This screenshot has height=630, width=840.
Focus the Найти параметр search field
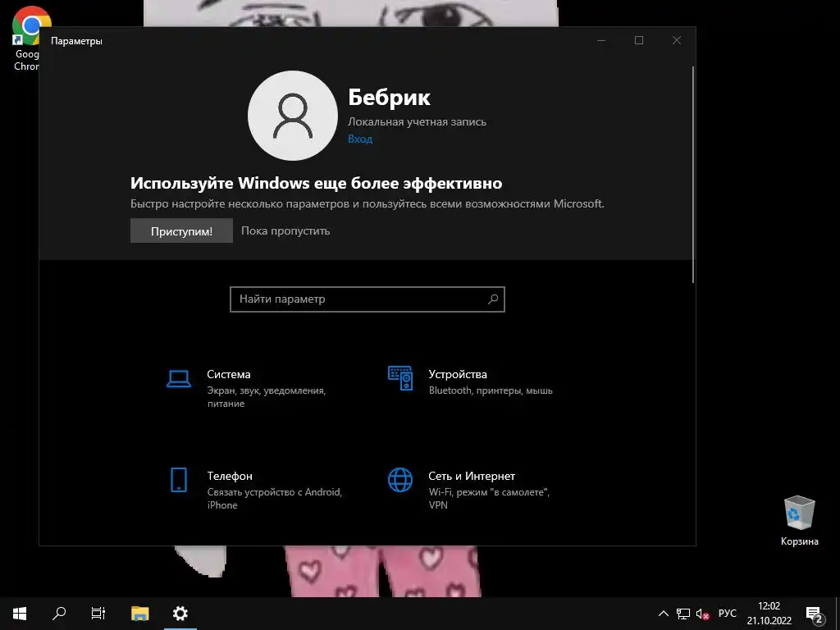click(367, 299)
